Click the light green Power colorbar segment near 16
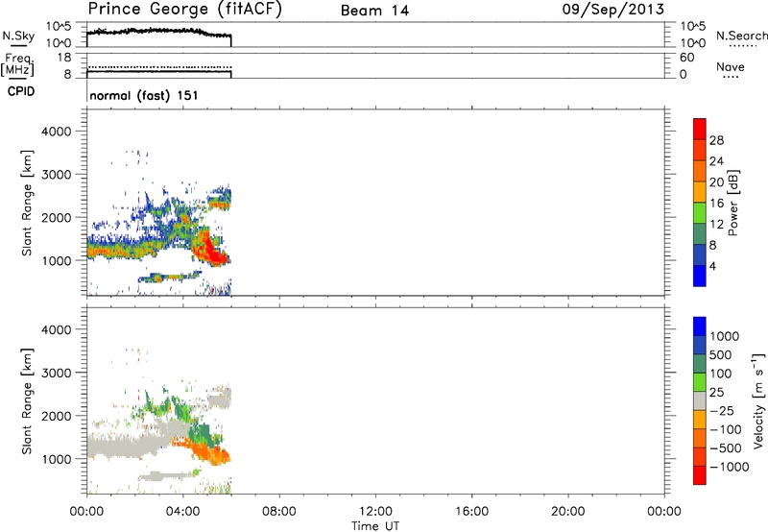 pyautogui.click(x=700, y=213)
